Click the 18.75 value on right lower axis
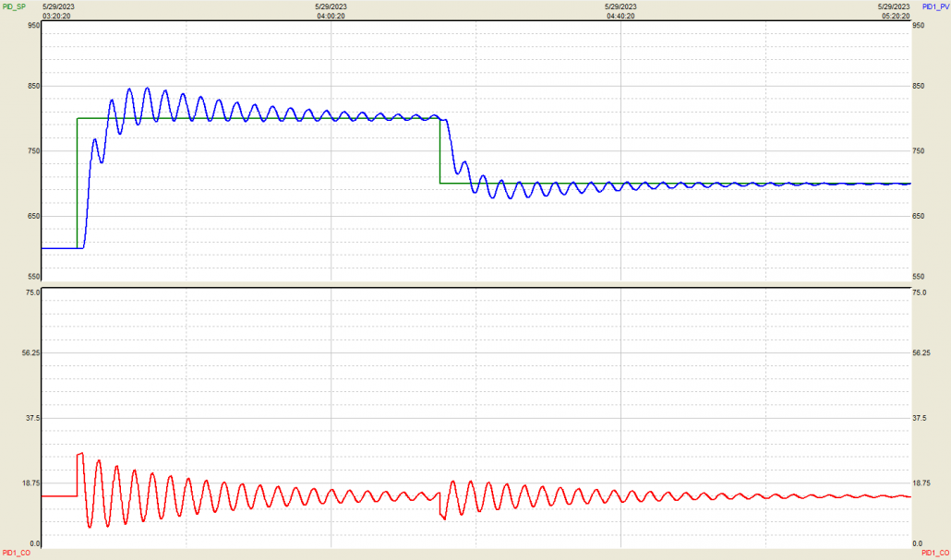 pos(921,483)
